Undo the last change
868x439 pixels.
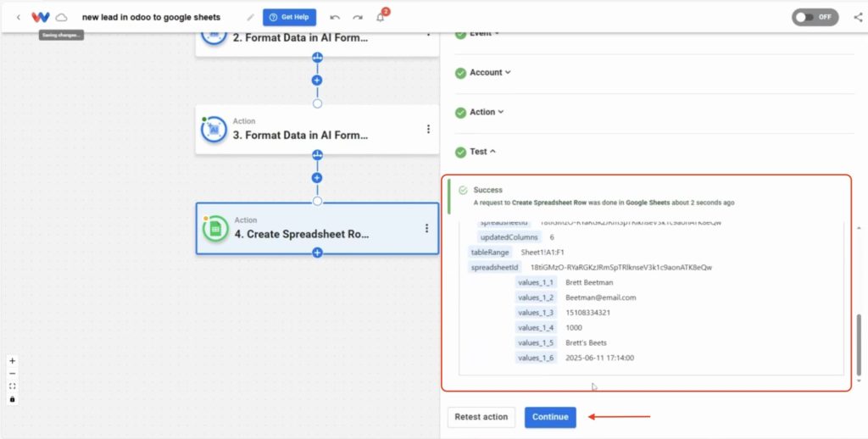(335, 17)
